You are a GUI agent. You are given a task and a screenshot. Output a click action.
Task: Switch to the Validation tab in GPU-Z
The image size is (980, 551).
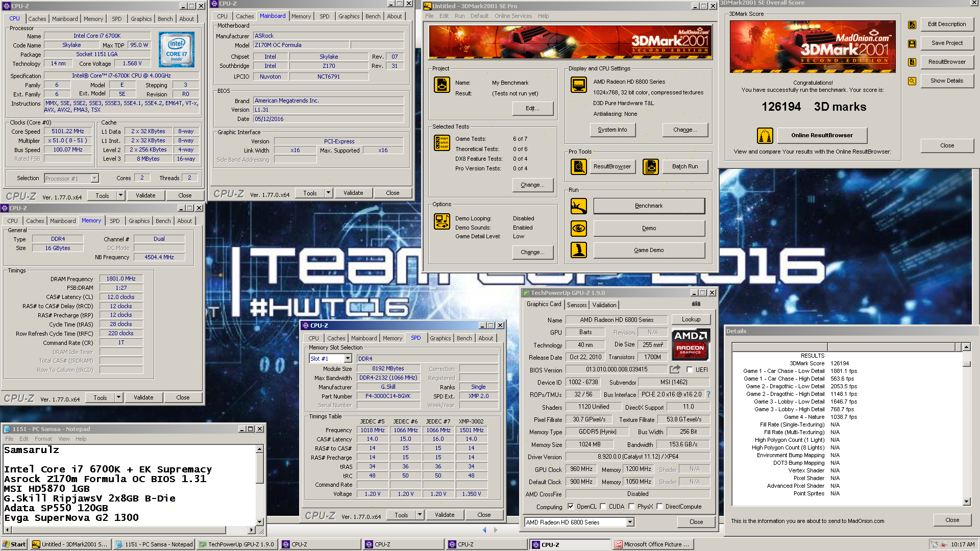click(x=604, y=305)
